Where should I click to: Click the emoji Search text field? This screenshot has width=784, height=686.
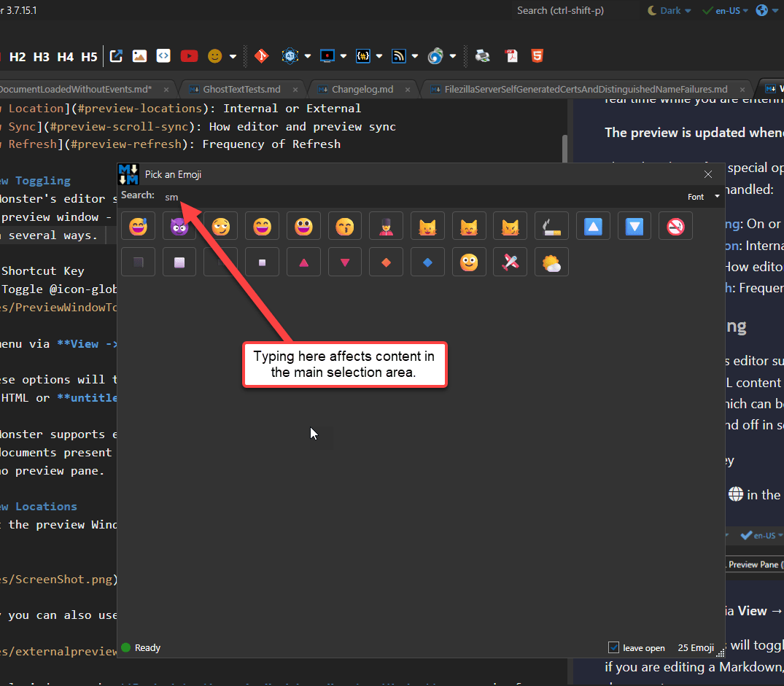420,197
